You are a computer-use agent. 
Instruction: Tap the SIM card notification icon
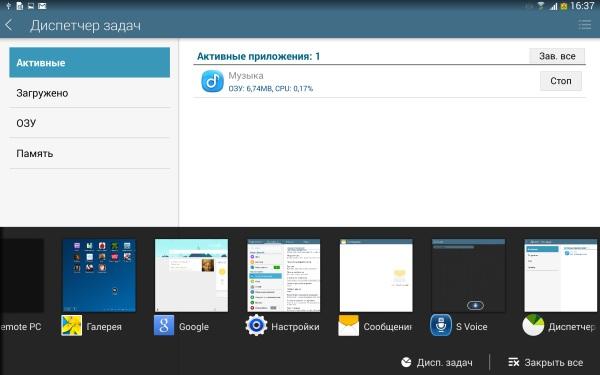click(x=20, y=6)
